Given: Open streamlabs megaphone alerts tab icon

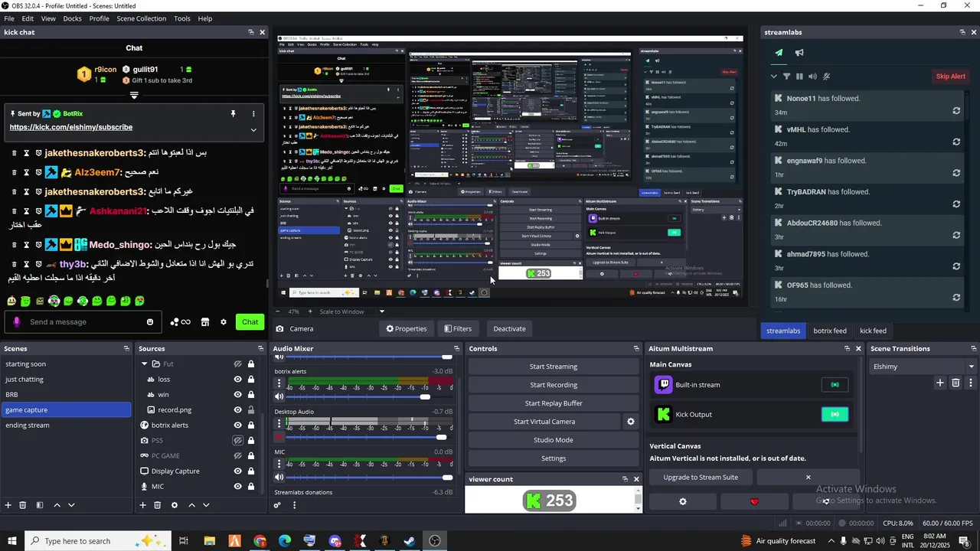Looking at the screenshot, I should pos(799,53).
